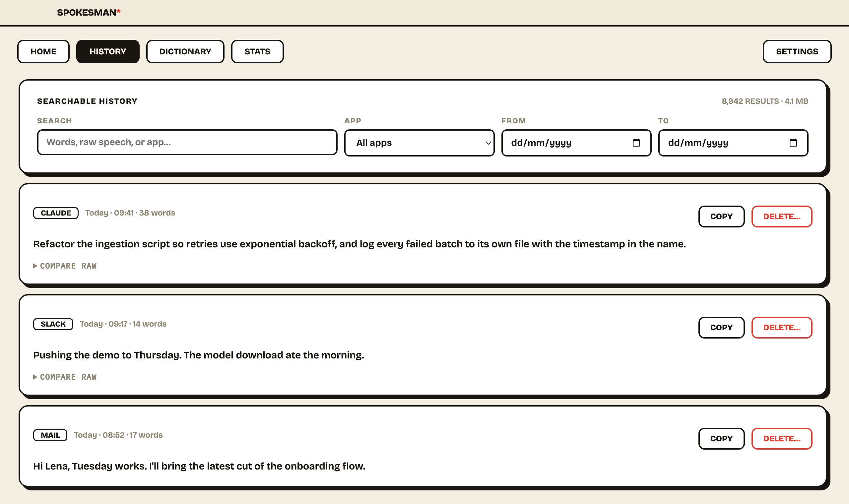Expand Compare Raw for the Slack entry
Screen dimensions: 849x504
tap(65, 377)
